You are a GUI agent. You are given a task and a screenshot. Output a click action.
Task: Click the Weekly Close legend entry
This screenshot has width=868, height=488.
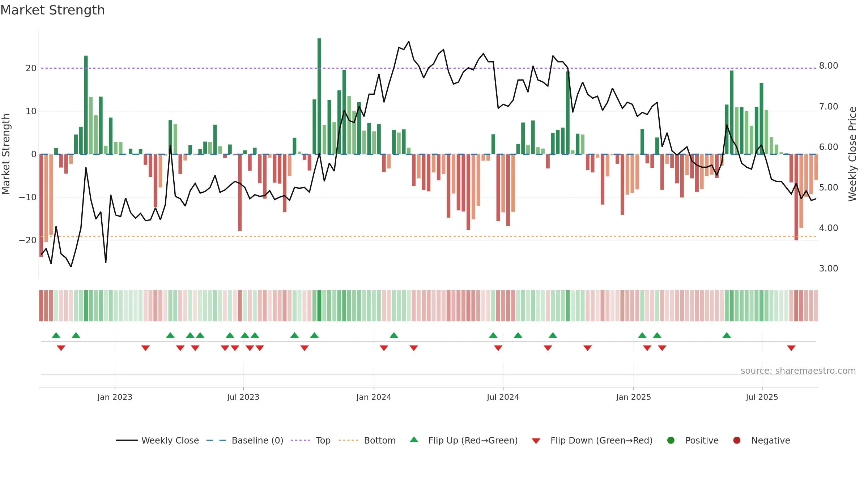157,440
